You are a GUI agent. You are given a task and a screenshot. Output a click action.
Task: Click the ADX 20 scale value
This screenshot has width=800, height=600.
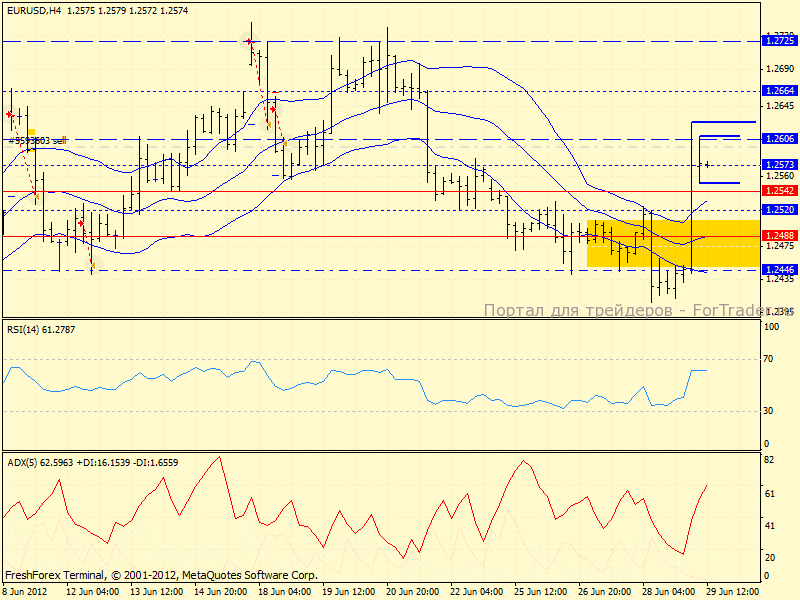coord(769,558)
